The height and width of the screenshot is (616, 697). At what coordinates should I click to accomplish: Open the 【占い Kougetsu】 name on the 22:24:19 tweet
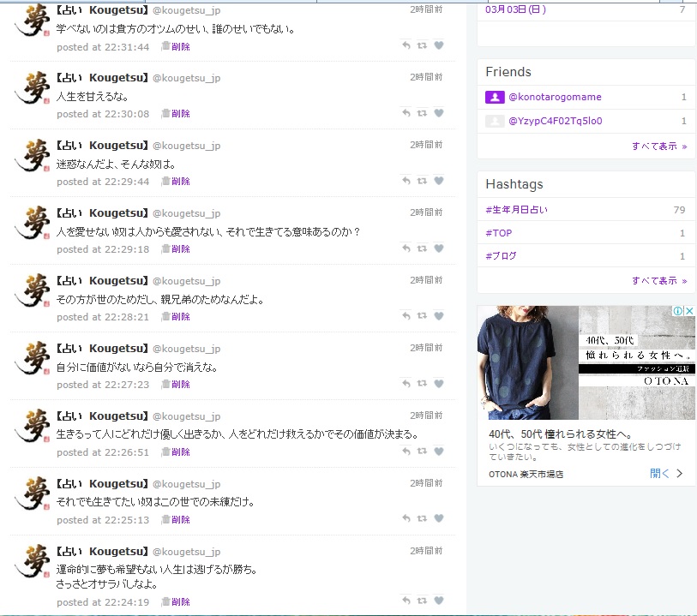coord(102,551)
